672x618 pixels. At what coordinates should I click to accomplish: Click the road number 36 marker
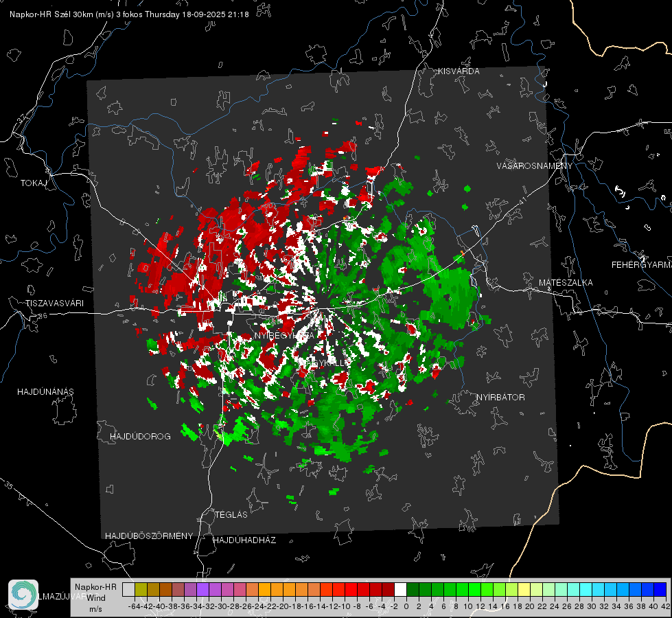click(x=43, y=316)
